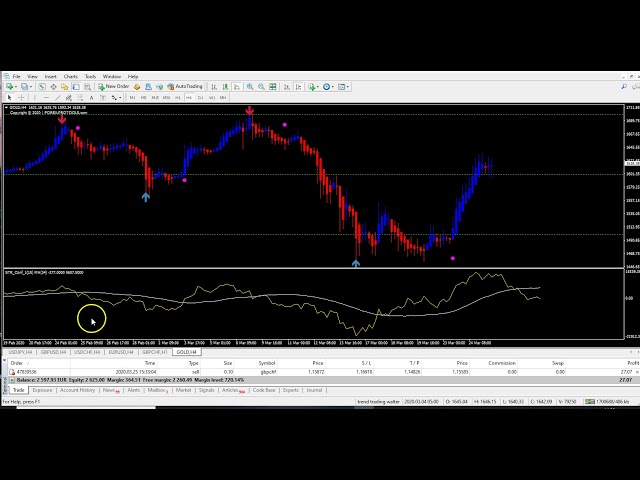The height and width of the screenshot is (480, 640).
Task: Select the cursor arrow tool
Action: point(9,98)
